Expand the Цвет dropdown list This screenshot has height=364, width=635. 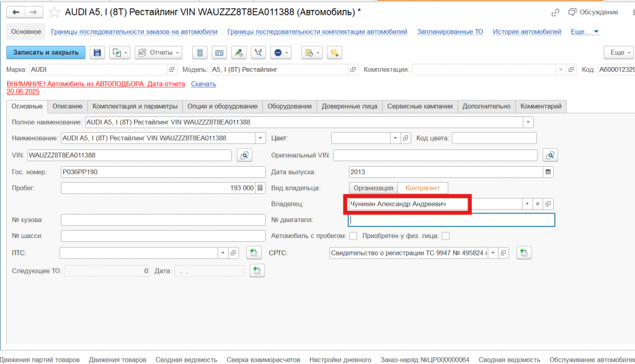coord(394,138)
